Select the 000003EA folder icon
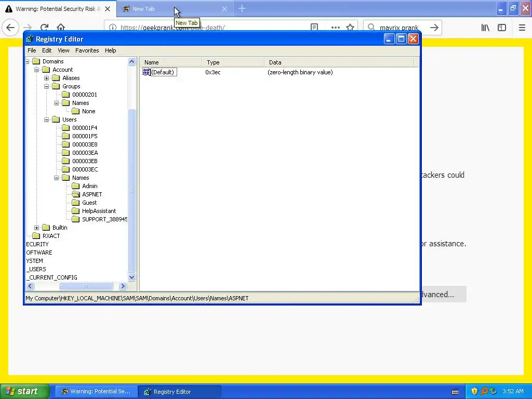The image size is (532, 399). pyautogui.click(x=65, y=153)
